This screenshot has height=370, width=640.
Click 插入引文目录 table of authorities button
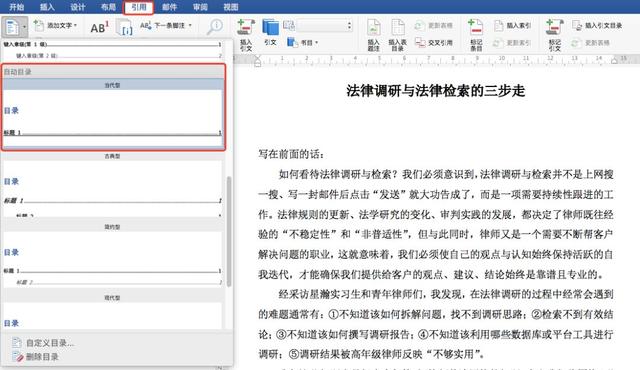tap(597, 25)
